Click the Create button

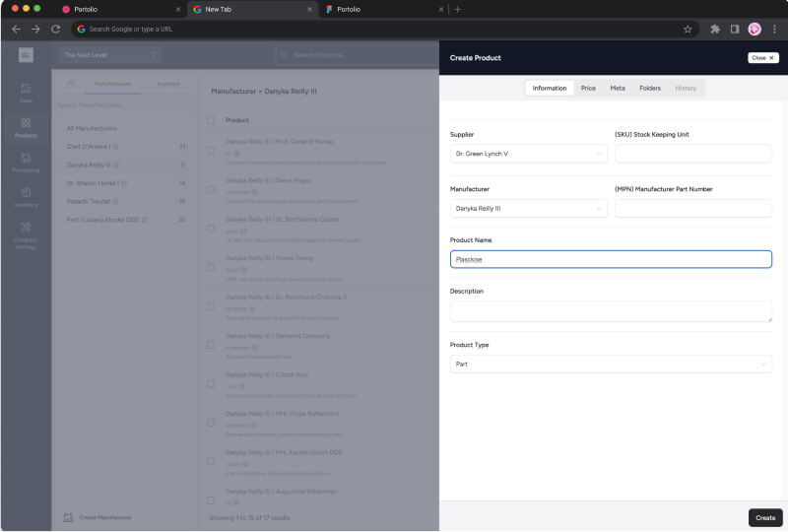(x=765, y=517)
